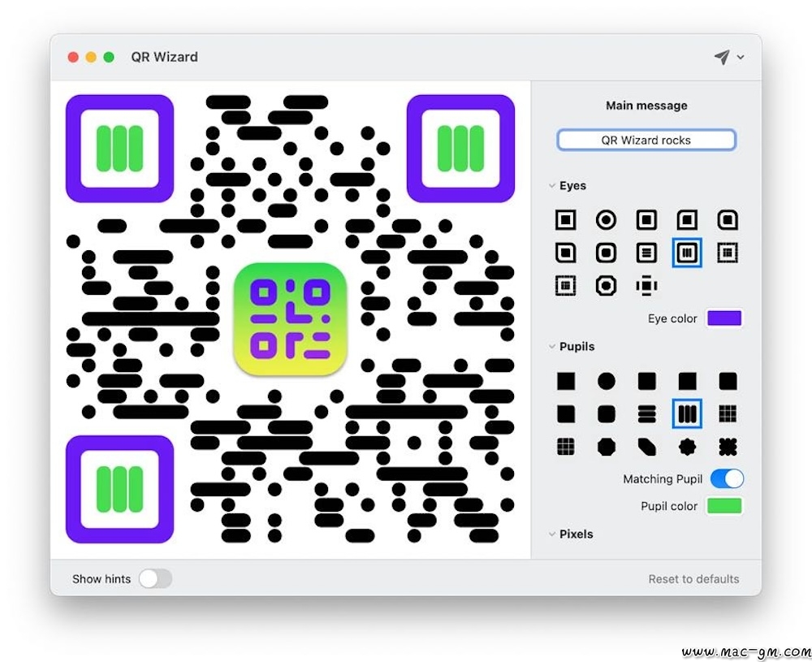Click the yellow minimize window button
The width and height of the screenshot is (812, 662).
pos(91,57)
